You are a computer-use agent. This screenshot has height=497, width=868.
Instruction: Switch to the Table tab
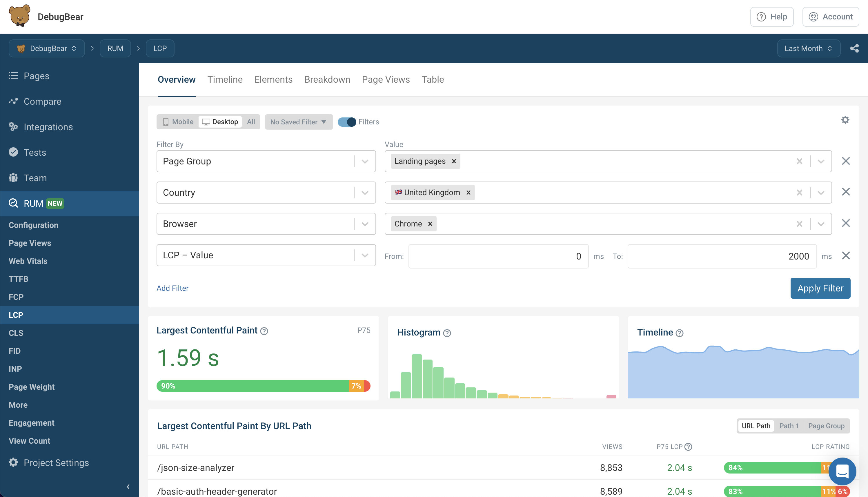433,79
